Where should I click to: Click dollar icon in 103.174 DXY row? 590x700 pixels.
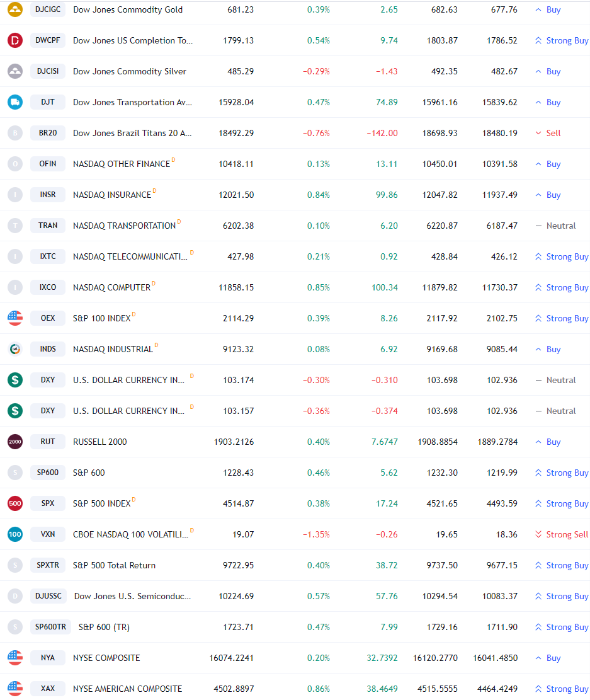pyautogui.click(x=15, y=380)
